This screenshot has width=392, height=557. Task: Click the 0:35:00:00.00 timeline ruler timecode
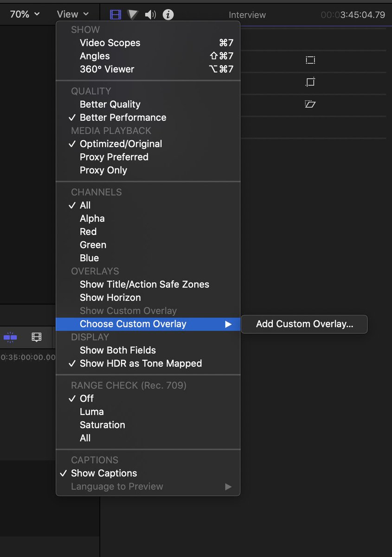[x=28, y=358]
